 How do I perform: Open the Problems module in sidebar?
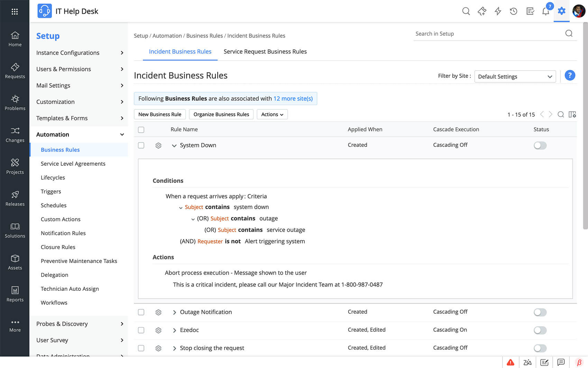tap(15, 103)
